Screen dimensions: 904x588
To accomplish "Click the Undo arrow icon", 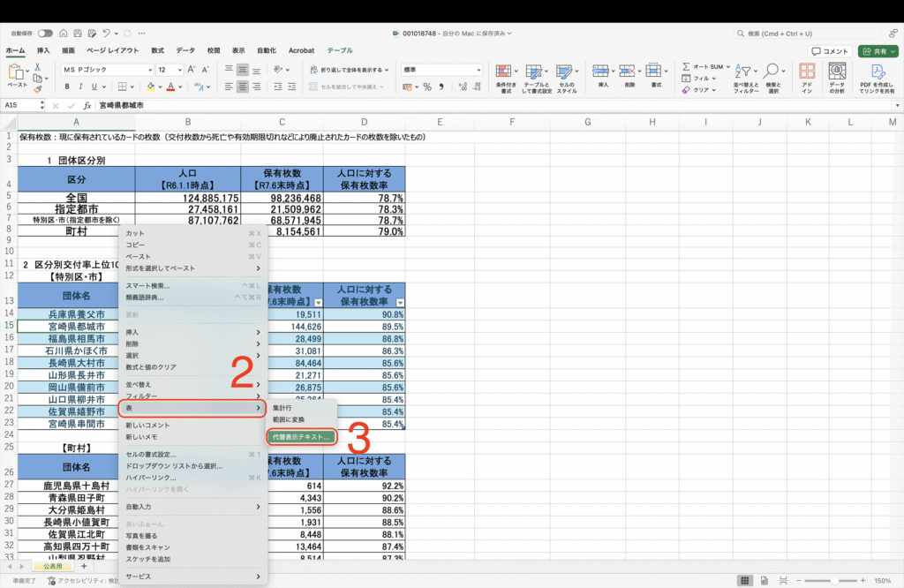I will pos(106,34).
